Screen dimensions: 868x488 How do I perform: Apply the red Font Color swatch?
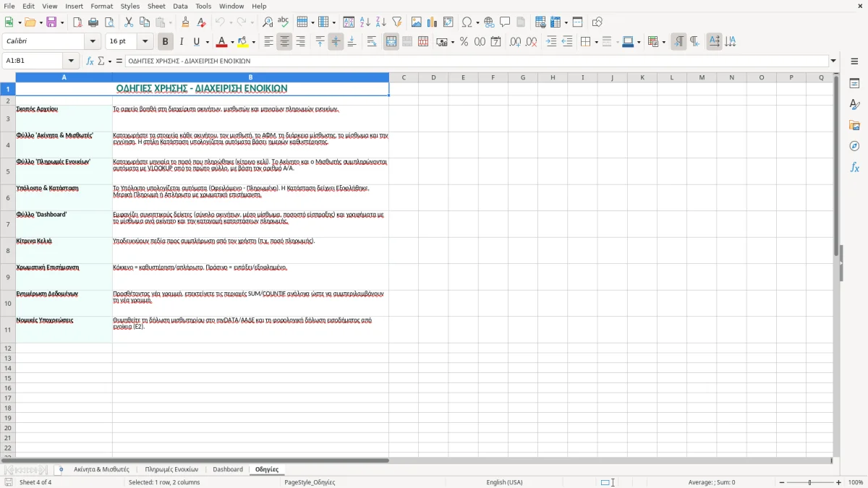click(222, 42)
